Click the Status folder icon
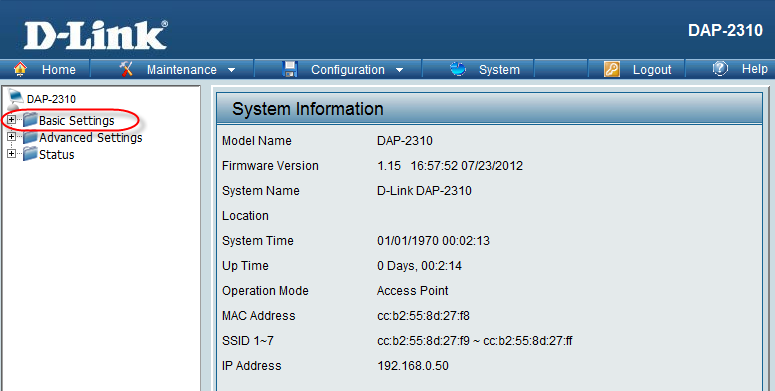Image resolution: width=775 pixels, height=391 pixels. 30,154
